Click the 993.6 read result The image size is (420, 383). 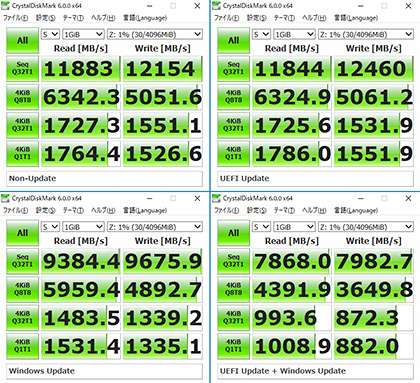(292, 318)
